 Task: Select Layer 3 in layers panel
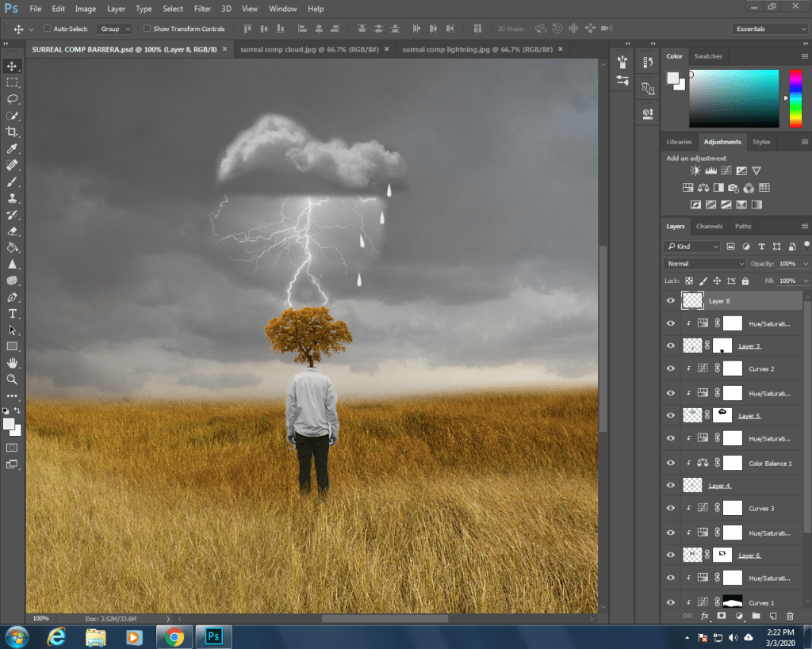coord(749,346)
